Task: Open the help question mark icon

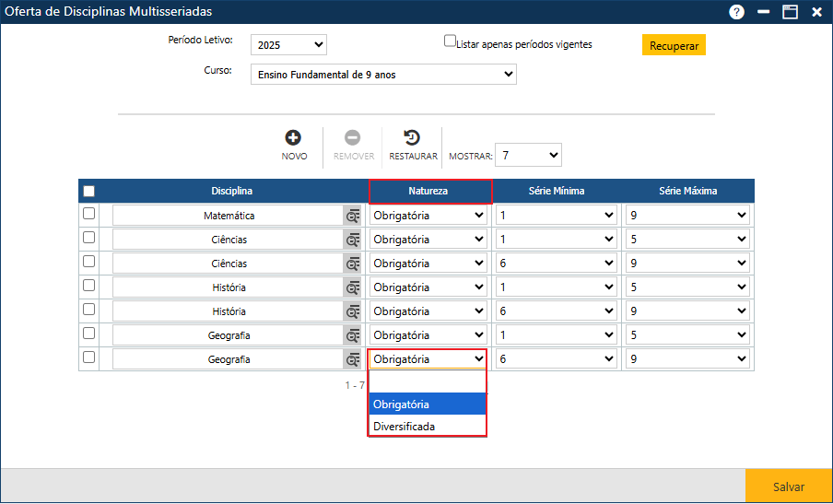Action: point(736,12)
